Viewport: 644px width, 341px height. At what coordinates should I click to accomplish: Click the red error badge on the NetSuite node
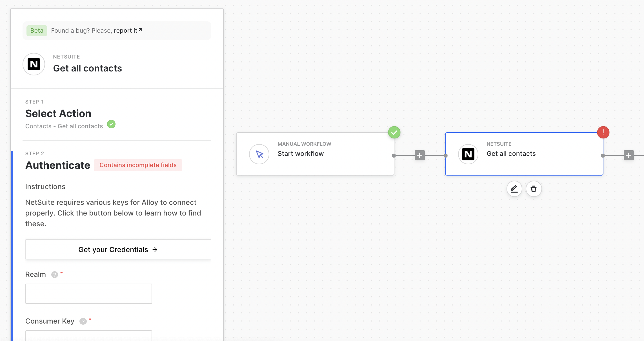(603, 132)
